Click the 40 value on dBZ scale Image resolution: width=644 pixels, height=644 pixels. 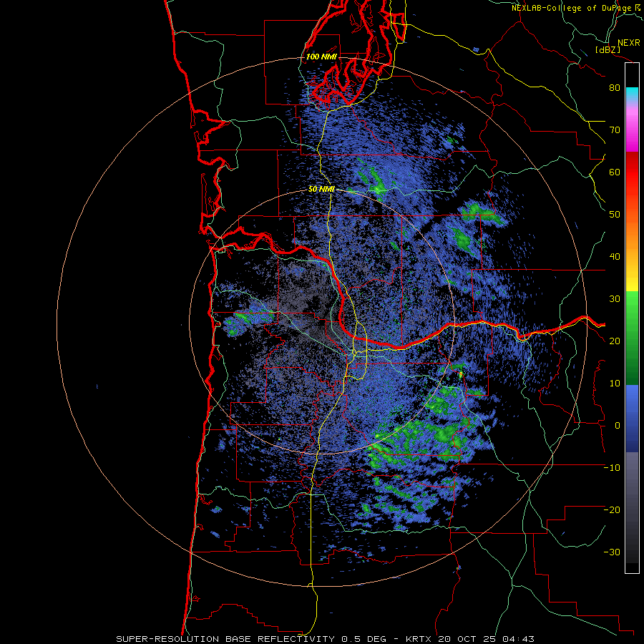(615, 257)
